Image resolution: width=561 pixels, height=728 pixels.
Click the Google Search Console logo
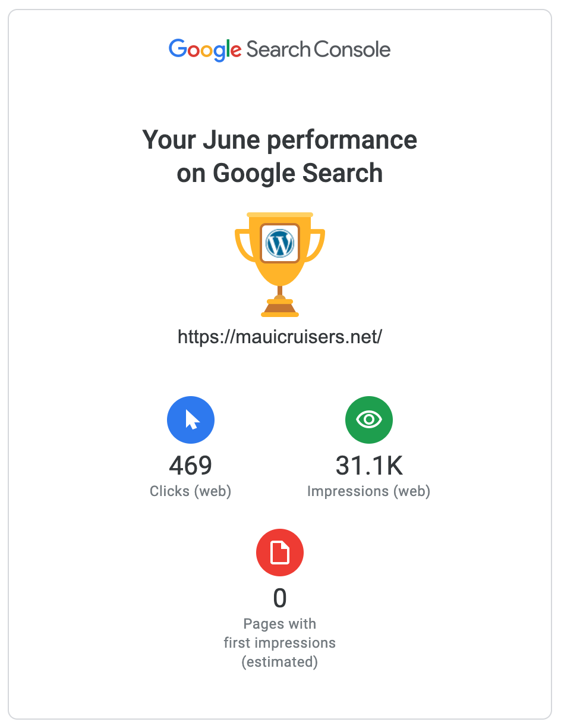(279, 50)
